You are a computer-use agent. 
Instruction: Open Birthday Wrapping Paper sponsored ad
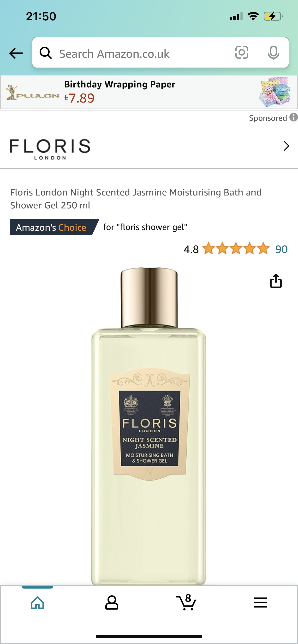click(149, 92)
